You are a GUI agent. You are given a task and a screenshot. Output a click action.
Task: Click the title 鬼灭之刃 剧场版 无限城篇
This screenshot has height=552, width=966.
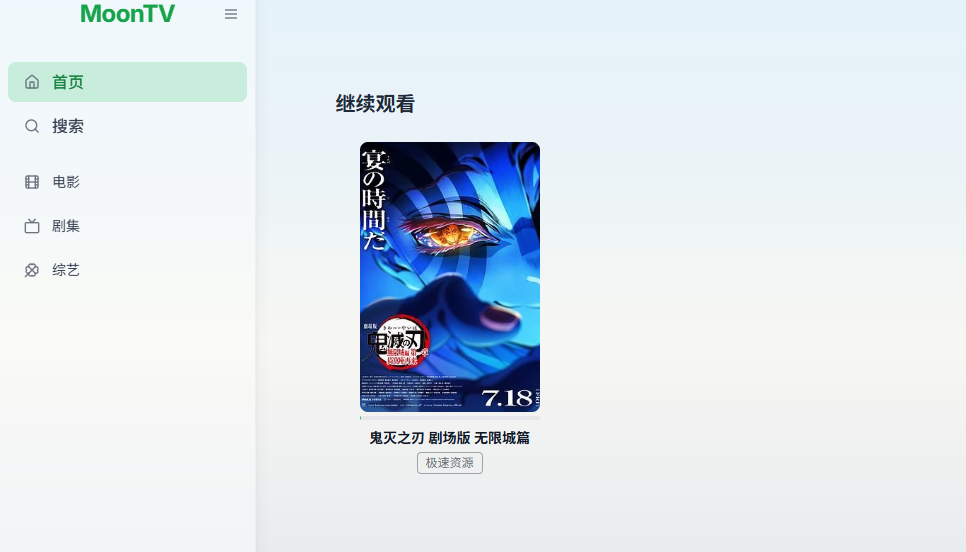(450, 438)
